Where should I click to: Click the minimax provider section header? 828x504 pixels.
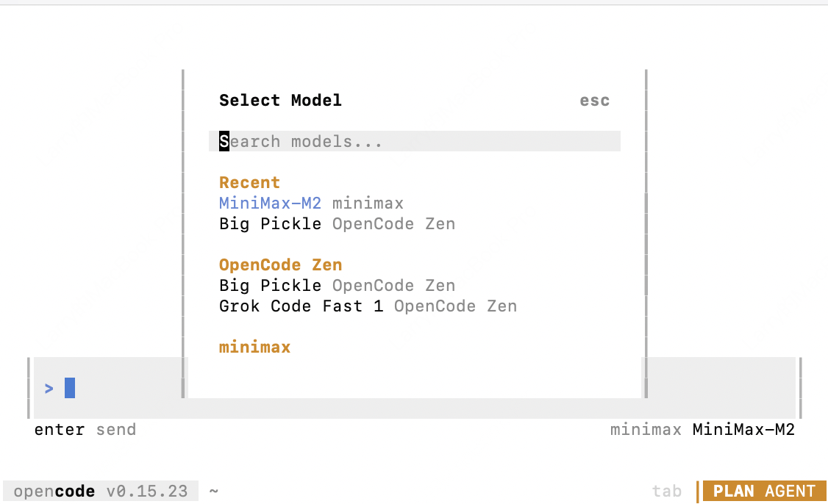[x=254, y=347]
